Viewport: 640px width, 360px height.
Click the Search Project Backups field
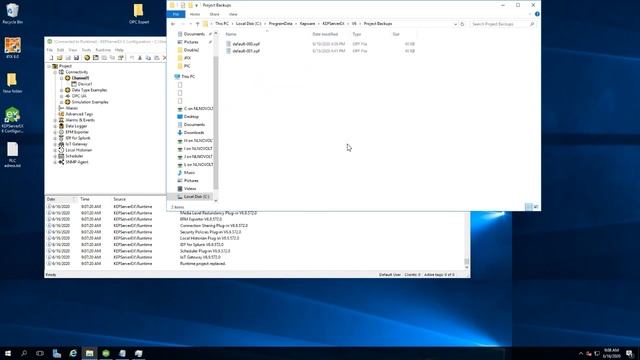point(502,24)
